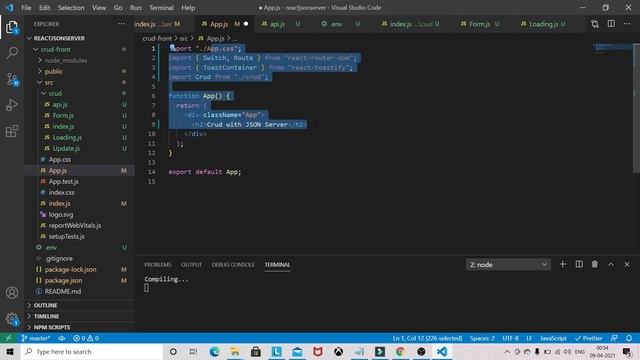Open notifications bell in status bar

pos(629,338)
